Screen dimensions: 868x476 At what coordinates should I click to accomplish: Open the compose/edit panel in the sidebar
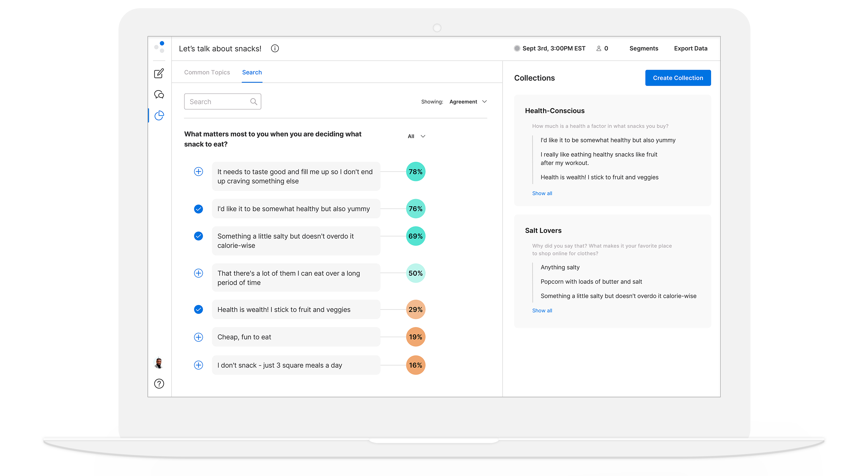tap(159, 73)
